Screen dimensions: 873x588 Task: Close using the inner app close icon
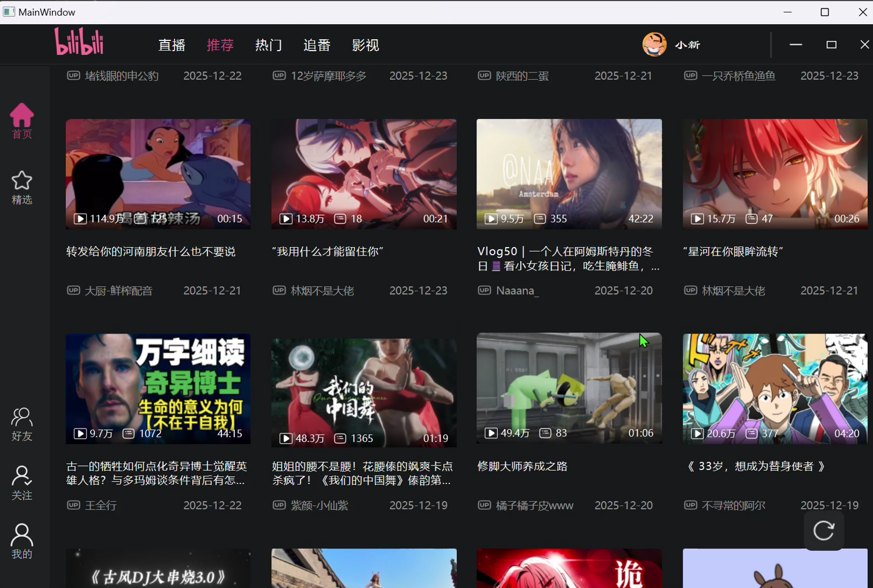[x=865, y=44]
